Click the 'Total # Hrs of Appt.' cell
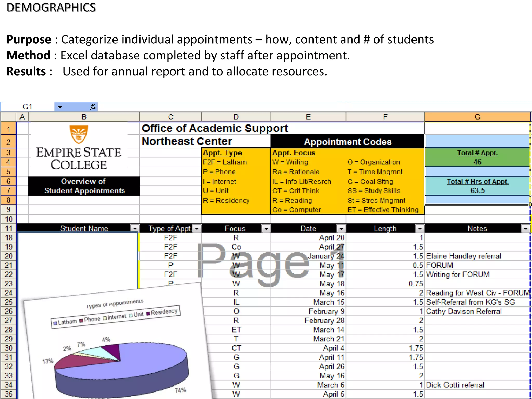This screenshot has width=532, height=399. (477, 181)
